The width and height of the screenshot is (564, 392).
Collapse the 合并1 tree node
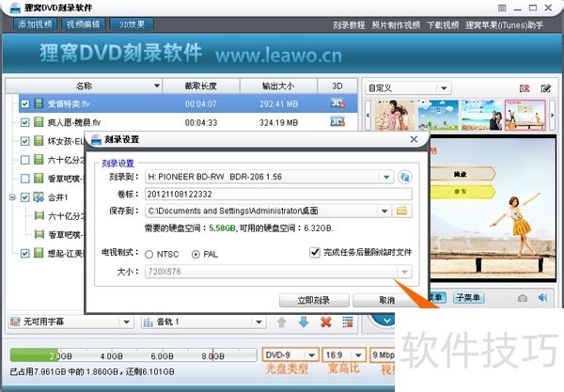12,197
